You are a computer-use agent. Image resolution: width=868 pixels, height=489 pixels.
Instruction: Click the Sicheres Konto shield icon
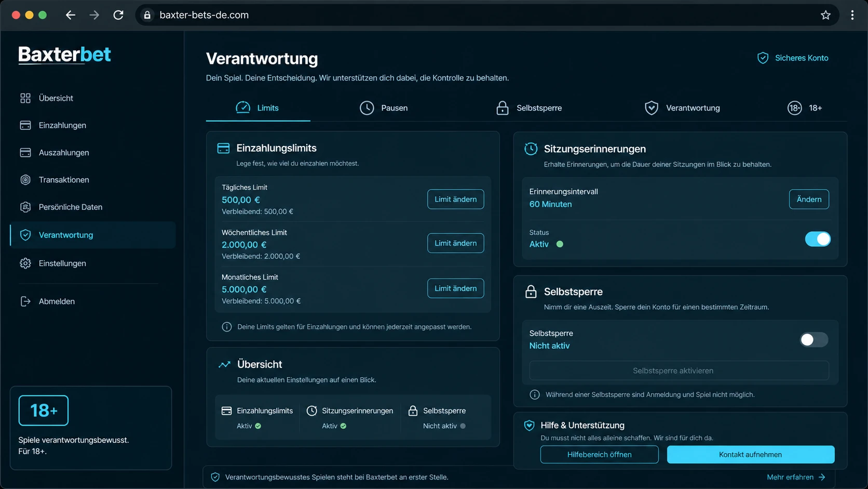click(x=763, y=58)
